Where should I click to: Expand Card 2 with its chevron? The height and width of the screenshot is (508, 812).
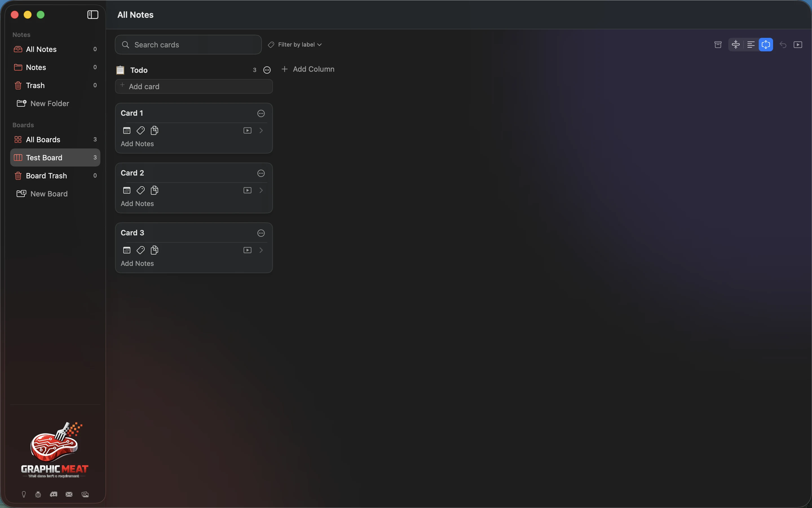pyautogui.click(x=261, y=190)
